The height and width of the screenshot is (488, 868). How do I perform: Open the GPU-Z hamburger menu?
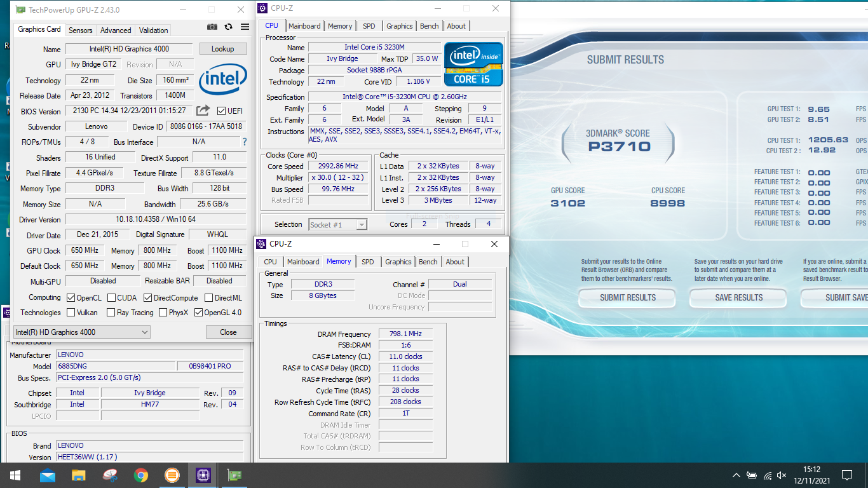coord(245,27)
